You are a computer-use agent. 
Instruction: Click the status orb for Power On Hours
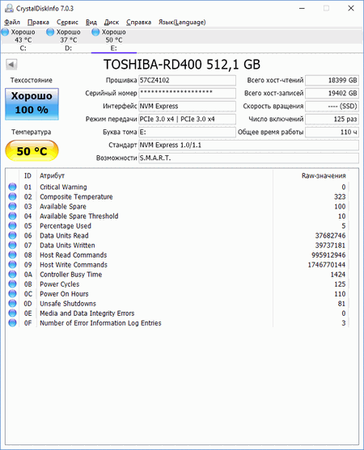(x=13, y=294)
